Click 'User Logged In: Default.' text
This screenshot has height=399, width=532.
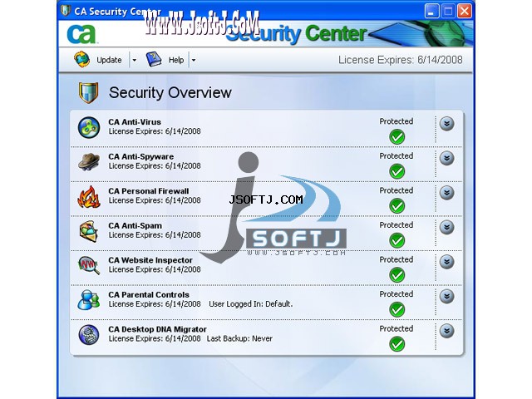pyautogui.click(x=251, y=304)
